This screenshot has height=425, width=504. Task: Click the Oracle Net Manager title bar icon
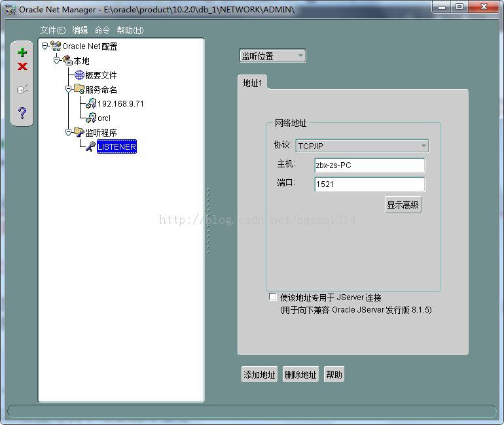click(10, 10)
